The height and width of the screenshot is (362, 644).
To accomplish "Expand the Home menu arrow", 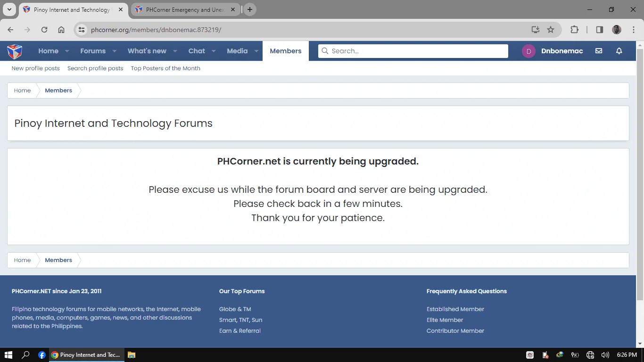I will [67, 51].
